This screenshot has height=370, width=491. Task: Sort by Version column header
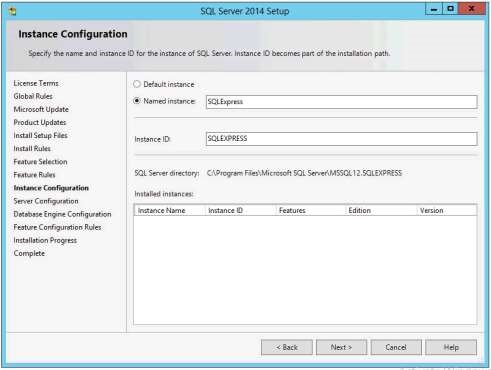[x=447, y=210]
